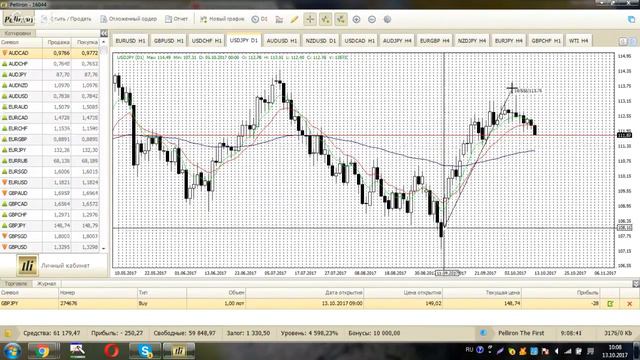Open the Buy/Sell order dialog
The height and width of the screenshot is (360, 640).
click(66, 19)
